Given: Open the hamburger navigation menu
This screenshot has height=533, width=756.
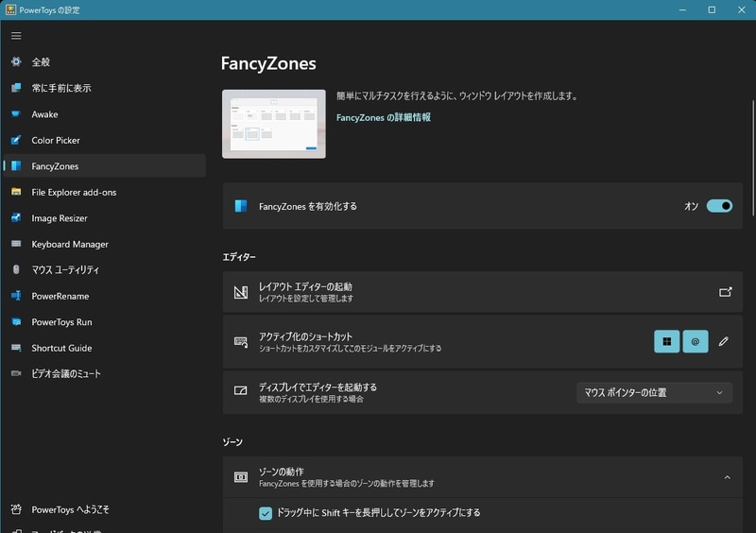Looking at the screenshot, I should click(x=16, y=36).
